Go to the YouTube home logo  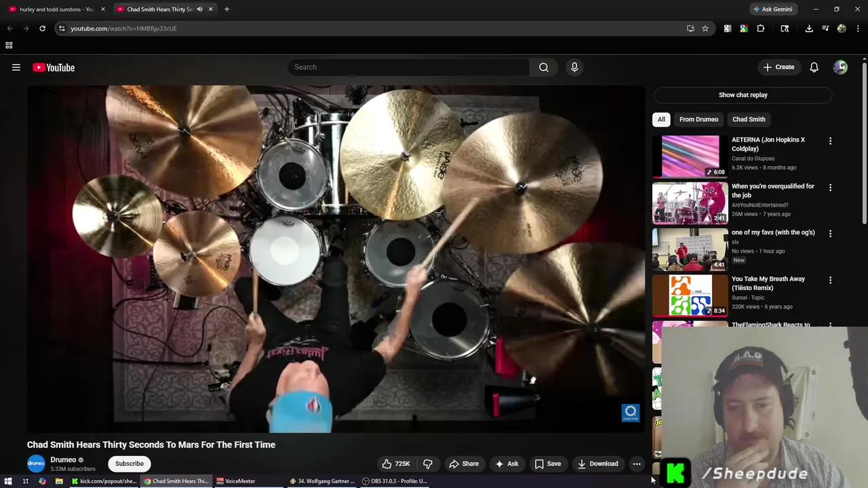(54, 67)
